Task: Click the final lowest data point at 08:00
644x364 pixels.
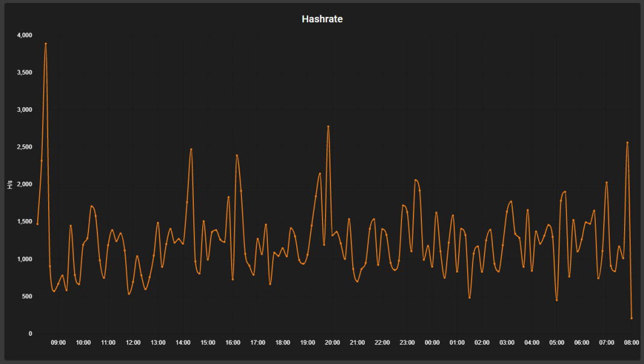Action: coord(631,318)
